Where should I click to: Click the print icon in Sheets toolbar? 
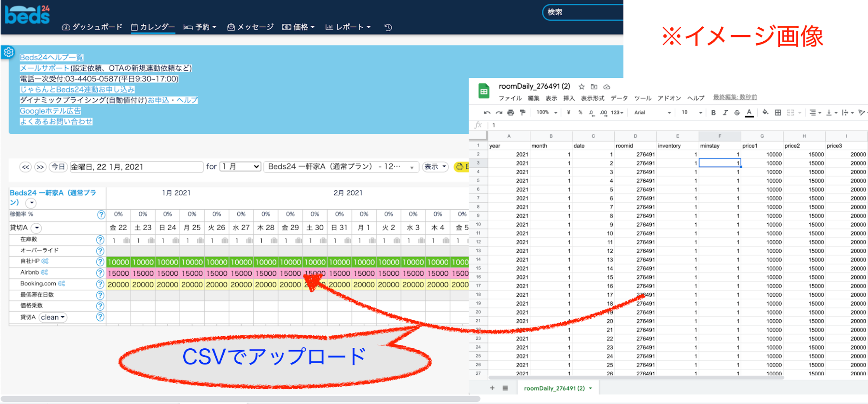511,113
